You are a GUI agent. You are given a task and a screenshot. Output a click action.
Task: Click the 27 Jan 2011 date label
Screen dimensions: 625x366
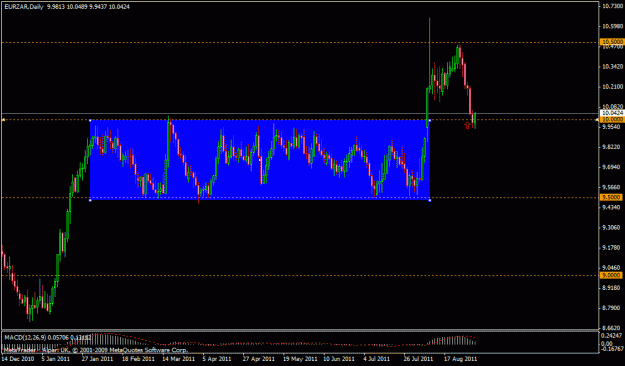(97, 359)
